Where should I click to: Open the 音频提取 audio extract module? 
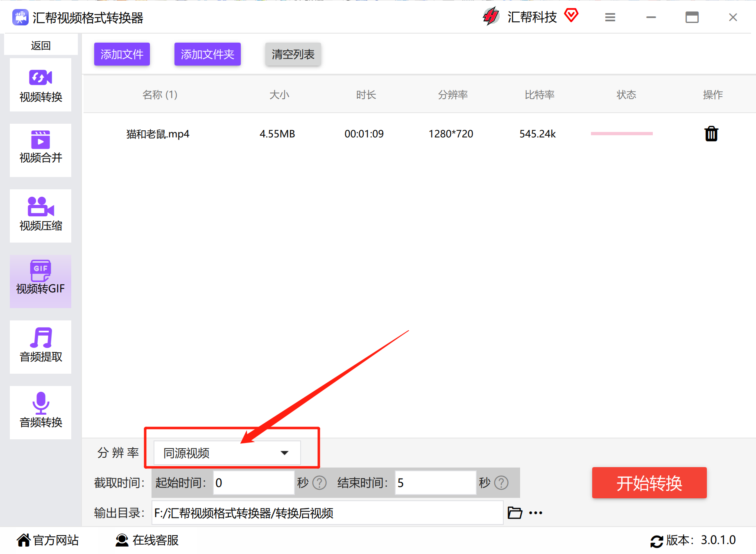click(41, 347)
